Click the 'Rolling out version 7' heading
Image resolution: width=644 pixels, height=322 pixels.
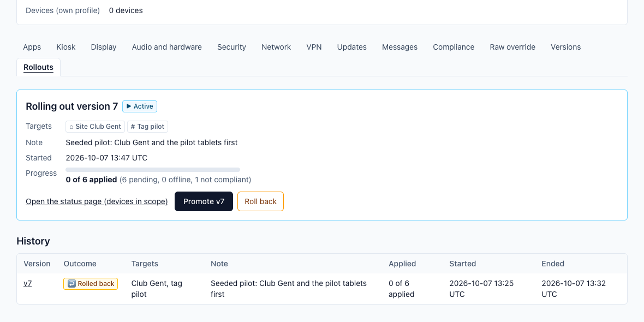coord(72,106)
